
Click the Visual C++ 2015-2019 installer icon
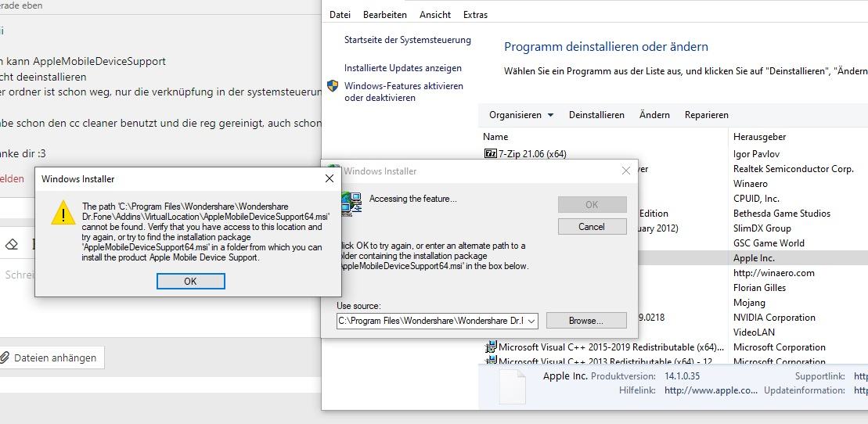(x=491, y=347)
